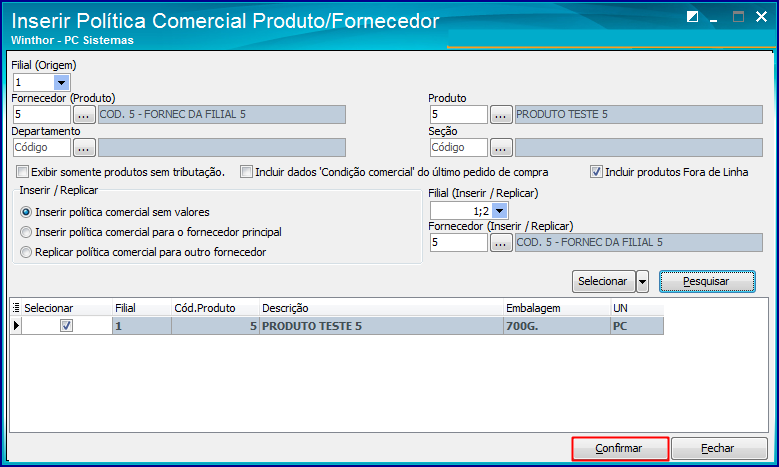779x467 pixels.
Task: Click the PC unit cell in the grid
Action: pyautogui.click(x=637, y=326)
